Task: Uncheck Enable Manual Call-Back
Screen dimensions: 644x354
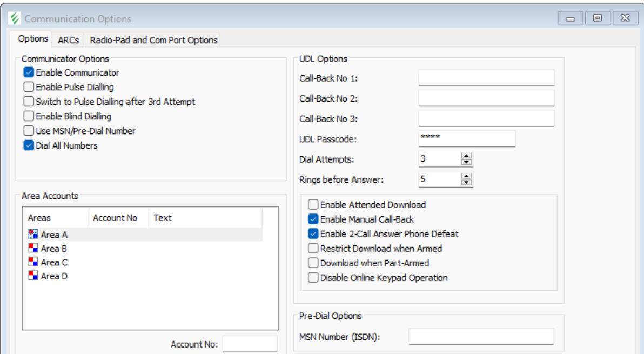Action: click(x=313, y=219)
